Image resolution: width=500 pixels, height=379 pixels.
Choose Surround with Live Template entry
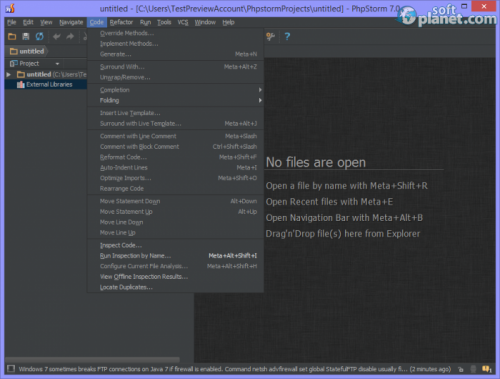coord(176,124)
